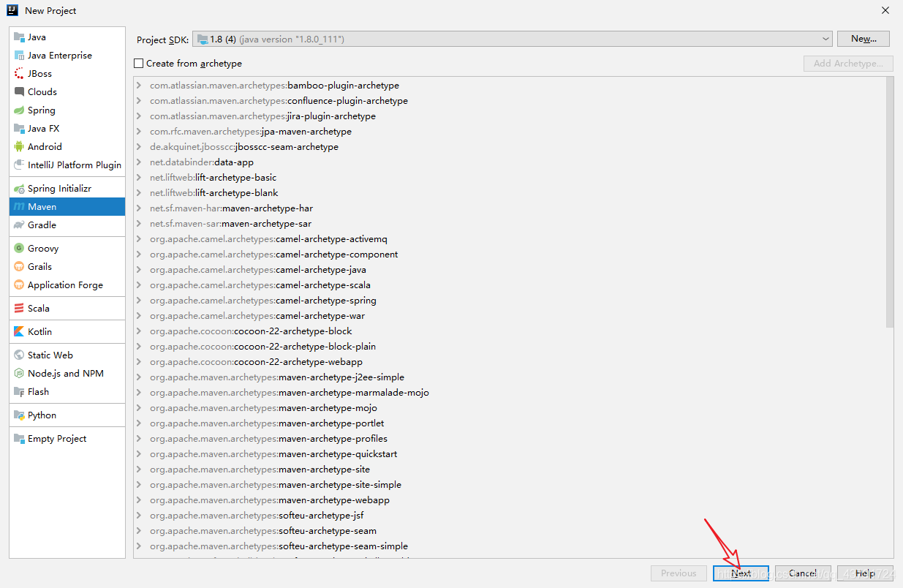Select maven-archetype-profiles row

click(509, 439)
